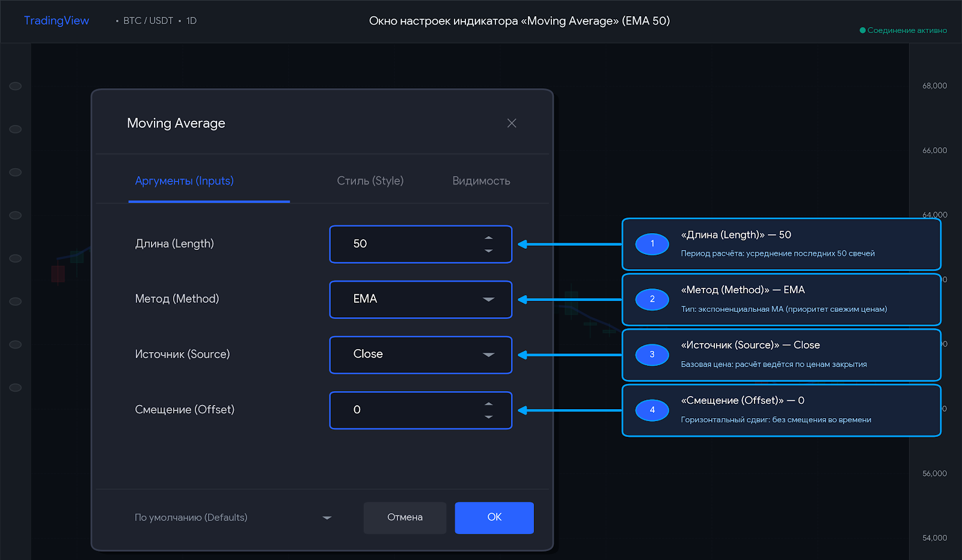
Task: Close the Moving Average settings dialog
Action: tap(512, 123)
